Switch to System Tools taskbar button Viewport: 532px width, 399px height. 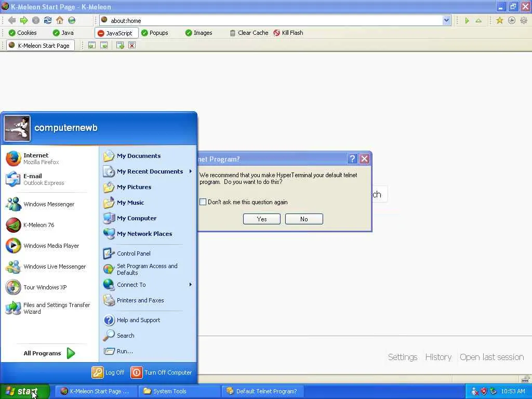pyautogui.click(x=179, y=391)
